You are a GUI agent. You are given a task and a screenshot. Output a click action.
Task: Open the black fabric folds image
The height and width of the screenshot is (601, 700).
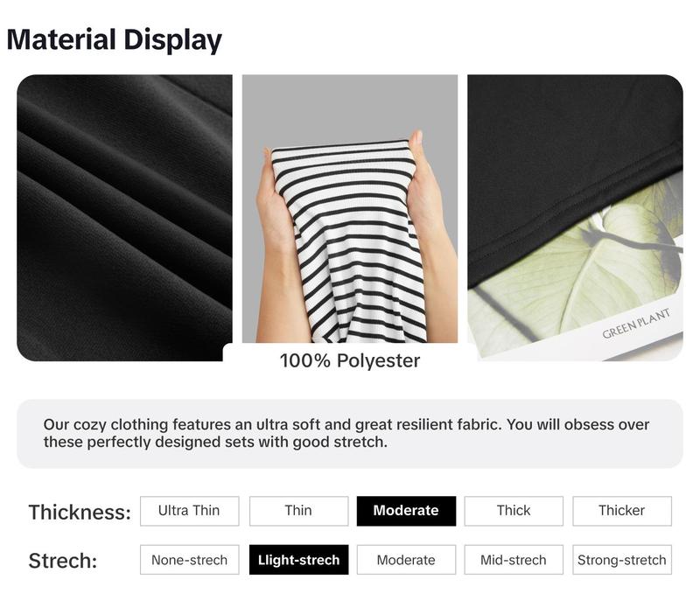click(124, 218)
